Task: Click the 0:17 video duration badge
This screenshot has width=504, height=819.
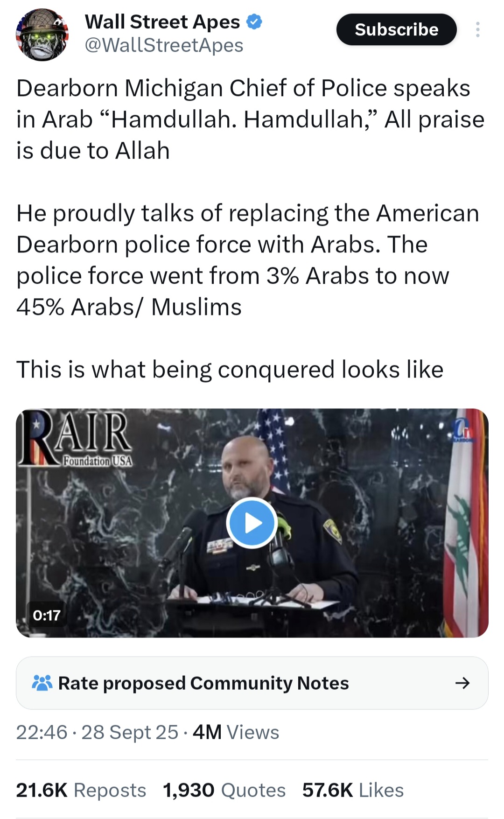Action: click(x=47, y=615)
